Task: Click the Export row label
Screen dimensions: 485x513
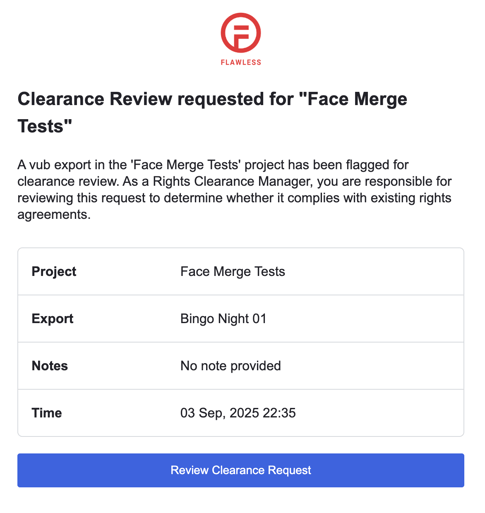Action: point(52,319)
